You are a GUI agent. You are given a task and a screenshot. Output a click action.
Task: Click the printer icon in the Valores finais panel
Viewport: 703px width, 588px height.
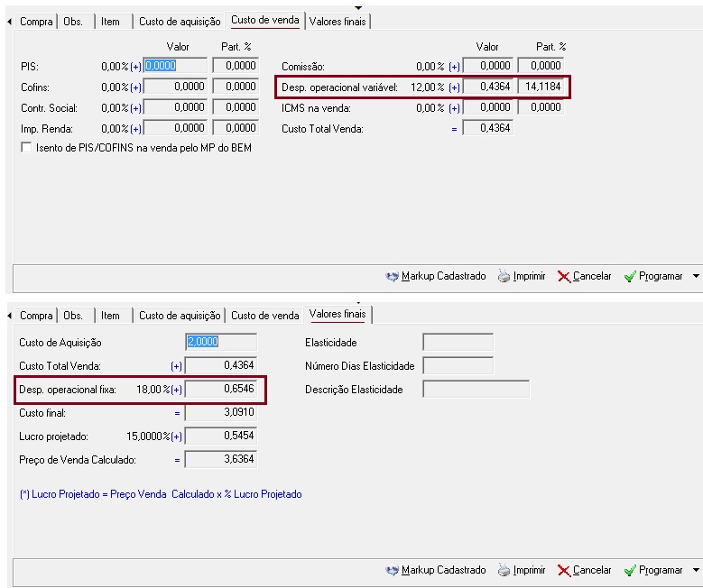coord(504,570)
